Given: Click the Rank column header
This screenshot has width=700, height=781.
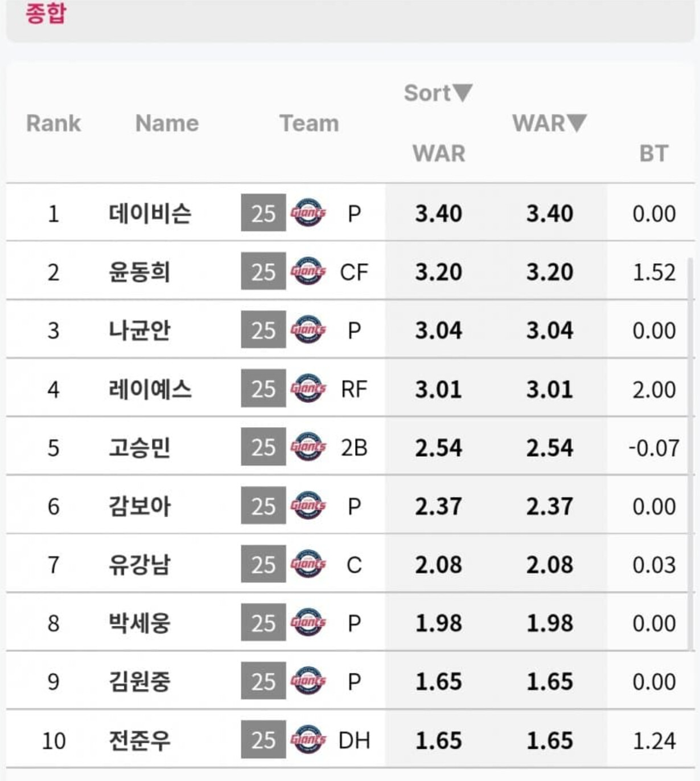Looking at the screenshot, I should [x=53, y=123].
